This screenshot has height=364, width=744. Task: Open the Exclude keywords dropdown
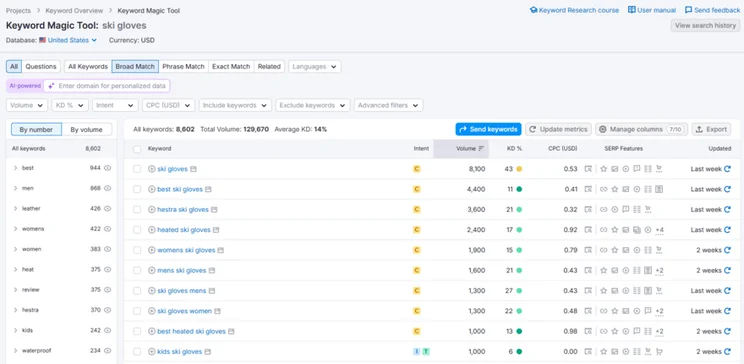(313, 105)
